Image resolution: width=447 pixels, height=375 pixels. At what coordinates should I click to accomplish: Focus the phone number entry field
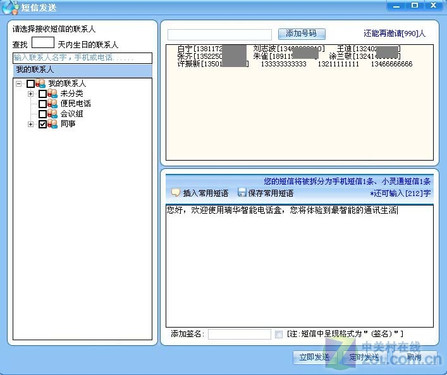[x=219, y=34]
